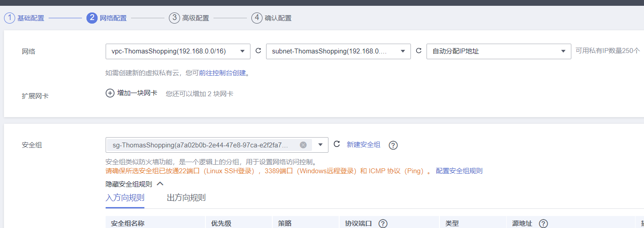Open the 配置安全组规则 link
Image resolution: width=644 pixels, height=228 pixels.
click(459, 171)
